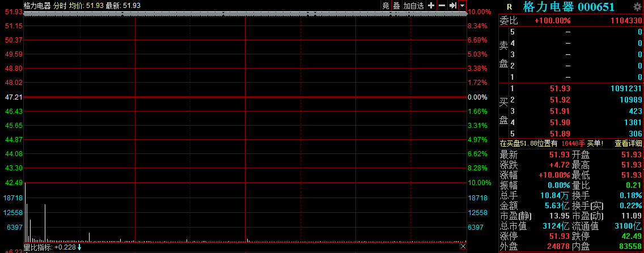Click the 卖盘 section label
Image resolution: width=644 pixels, height=253 pixels.
(504, 54)
